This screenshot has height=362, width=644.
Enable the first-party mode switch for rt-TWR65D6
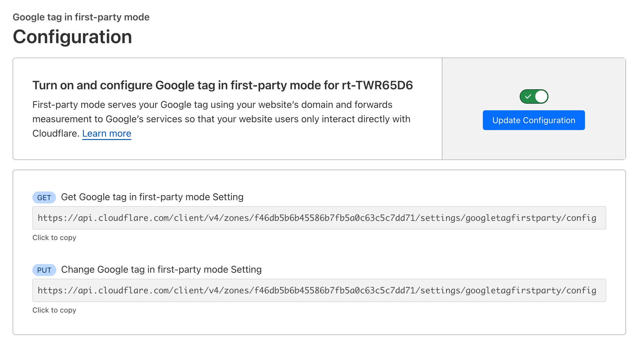(x=533, y=96)
